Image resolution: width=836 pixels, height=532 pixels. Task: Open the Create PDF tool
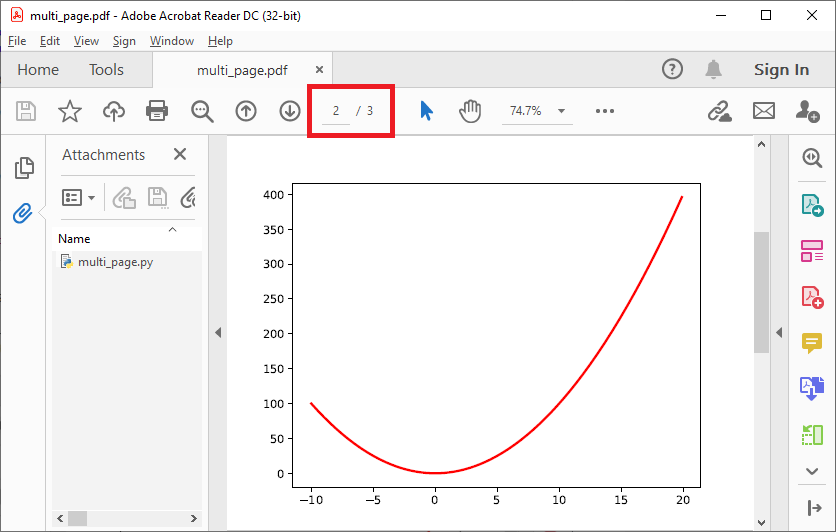(x=812, y=297)
